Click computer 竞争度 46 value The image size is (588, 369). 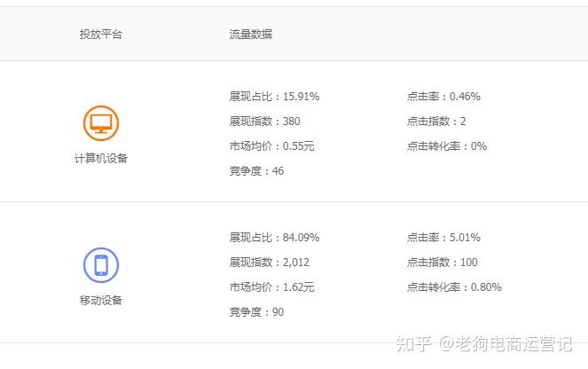[x=278, y=171]
